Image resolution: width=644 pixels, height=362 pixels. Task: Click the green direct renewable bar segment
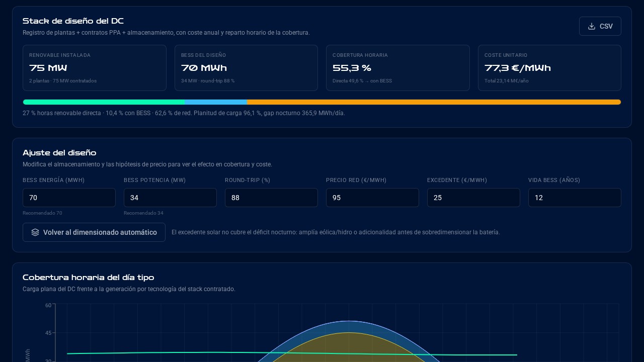point(104,102)
